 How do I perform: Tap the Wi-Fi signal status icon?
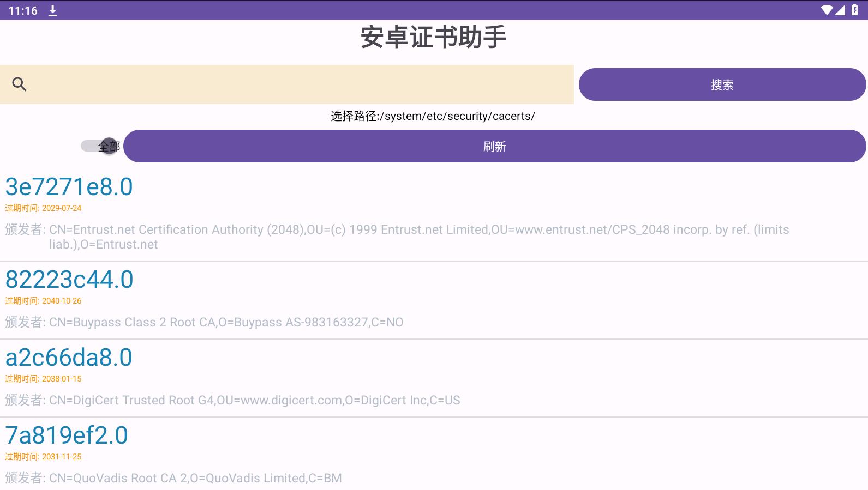827,10
